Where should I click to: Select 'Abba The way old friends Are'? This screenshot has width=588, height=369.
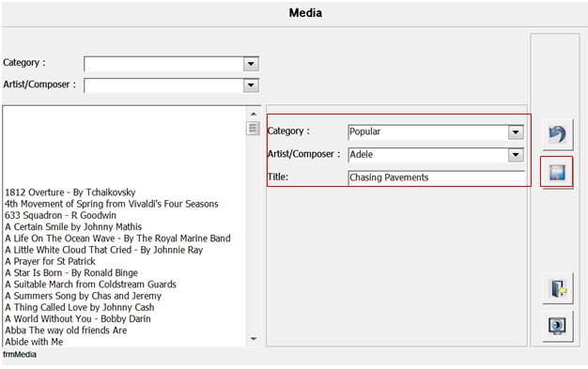tap(66, 331)
